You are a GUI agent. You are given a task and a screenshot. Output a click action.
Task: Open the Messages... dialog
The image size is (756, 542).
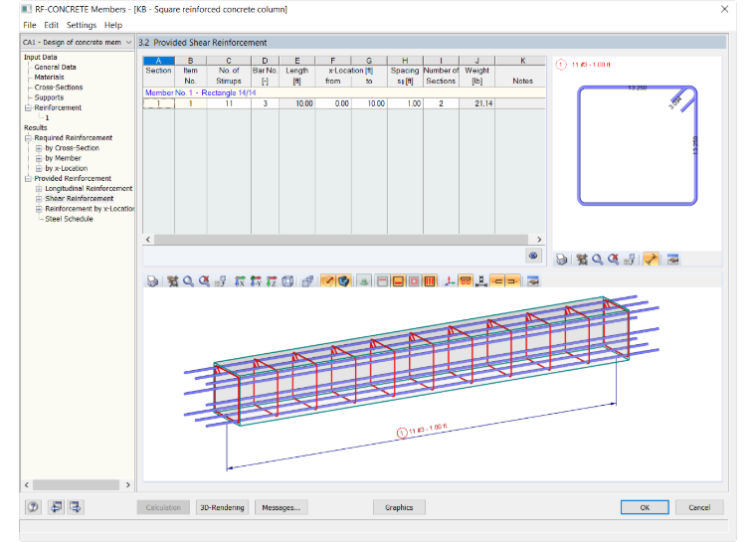(281, 507)
